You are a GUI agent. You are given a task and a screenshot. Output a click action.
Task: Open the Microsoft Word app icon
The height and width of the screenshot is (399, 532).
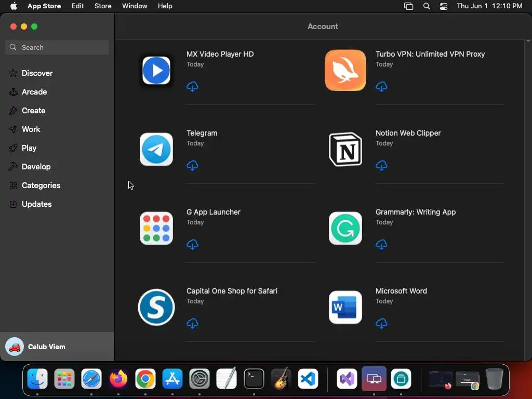point(345,308)
